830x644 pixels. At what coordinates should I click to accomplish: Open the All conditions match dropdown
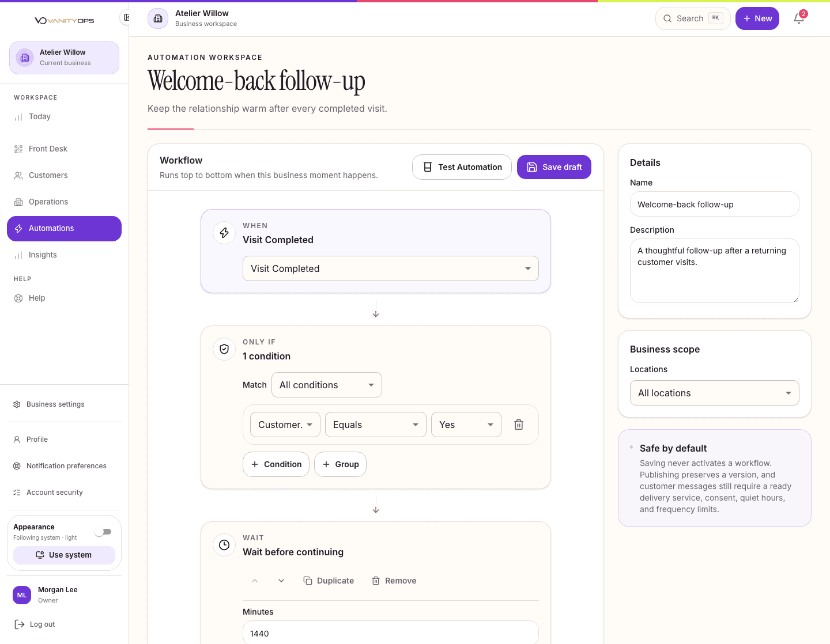(x=327, y=385)
